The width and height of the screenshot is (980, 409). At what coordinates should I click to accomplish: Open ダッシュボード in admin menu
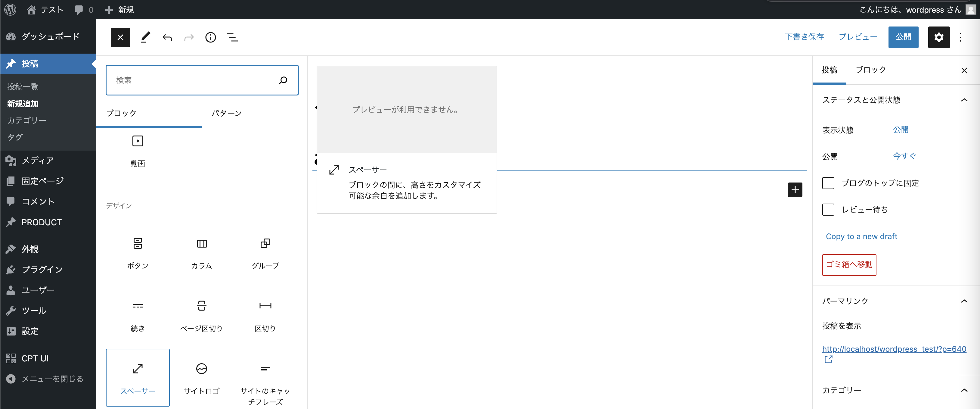tap(48, 36)
